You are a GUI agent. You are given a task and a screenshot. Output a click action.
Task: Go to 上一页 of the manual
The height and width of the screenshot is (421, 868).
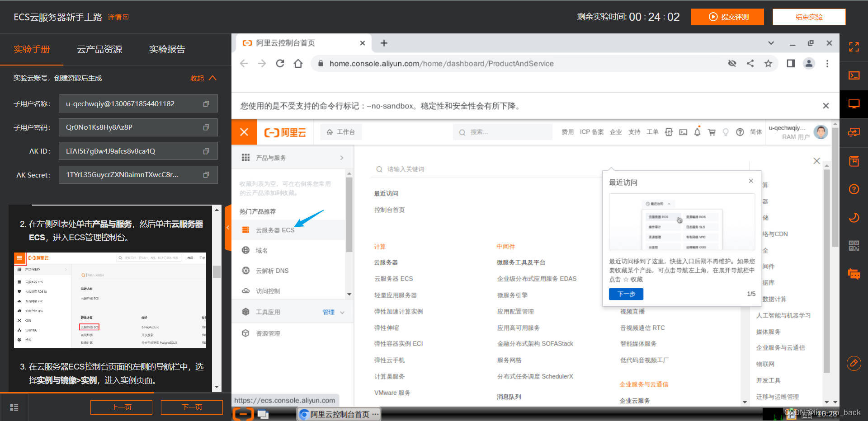pyautogui.click(x=121, y=407)
